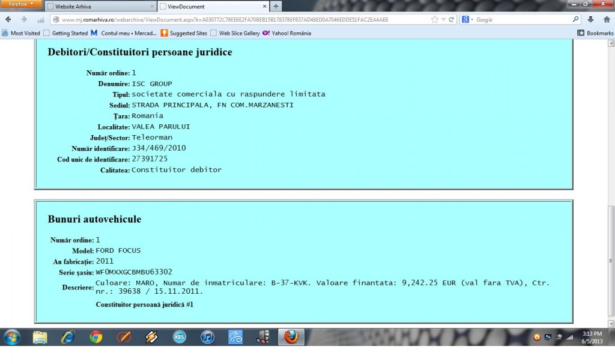615x364 pixels.
Task: Open a new tab with the plus button
Action: click(276, 7)
